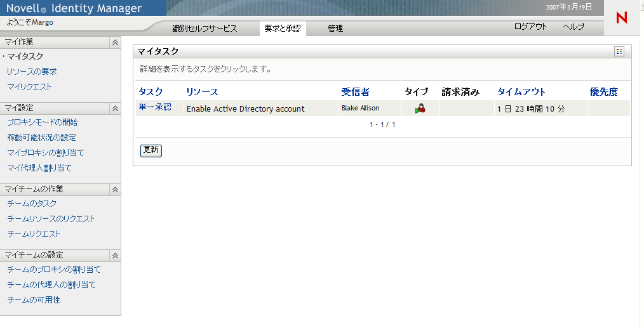The image size is (644, 328).
Task: Open チームの代理人の割り当て
Action: click(x=51, y=285)
